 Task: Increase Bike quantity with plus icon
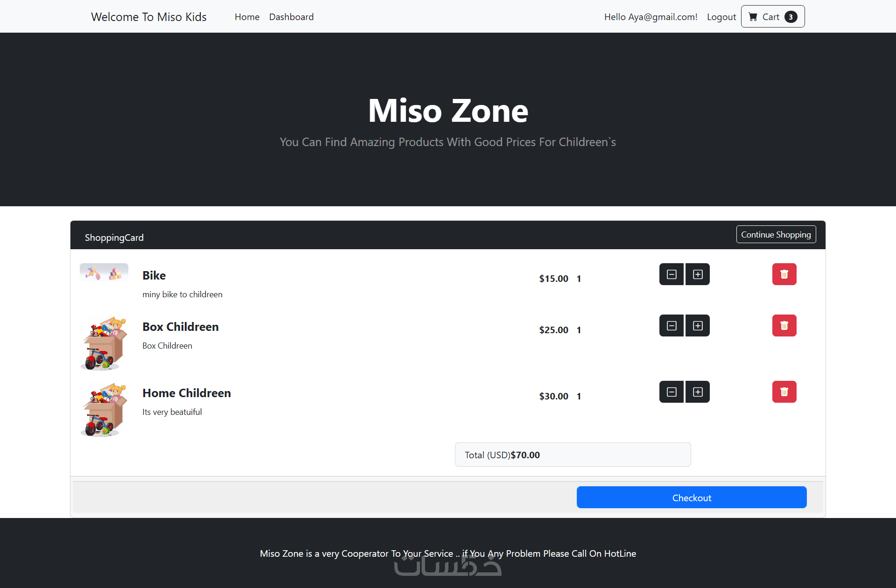point(698,274)
